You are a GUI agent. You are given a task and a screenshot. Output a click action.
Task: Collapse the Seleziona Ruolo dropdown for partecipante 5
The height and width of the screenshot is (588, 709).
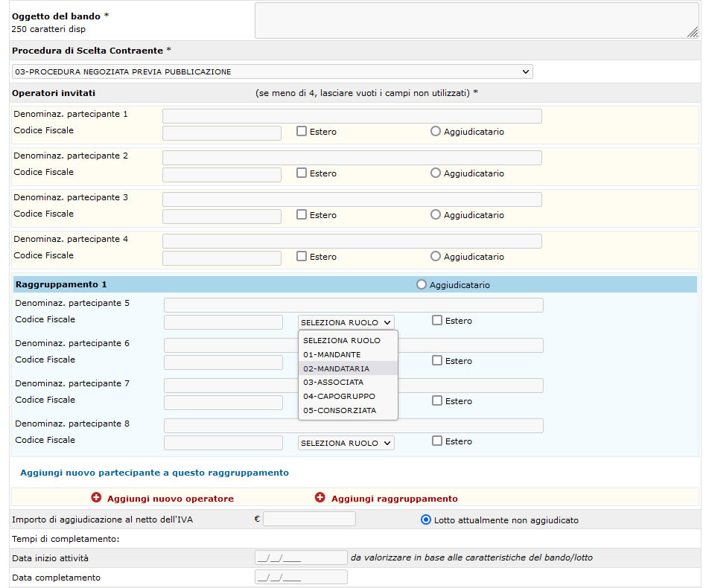(346, 322)
